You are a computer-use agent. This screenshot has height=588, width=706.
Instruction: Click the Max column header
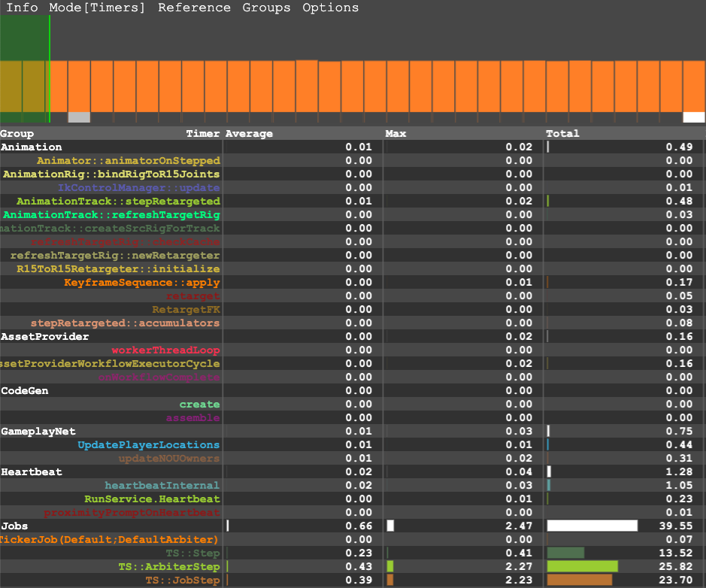click(x=395, y=134)
